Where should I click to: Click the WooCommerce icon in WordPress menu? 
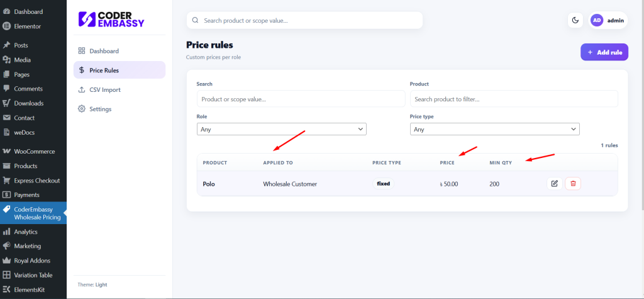pos(6,152)
